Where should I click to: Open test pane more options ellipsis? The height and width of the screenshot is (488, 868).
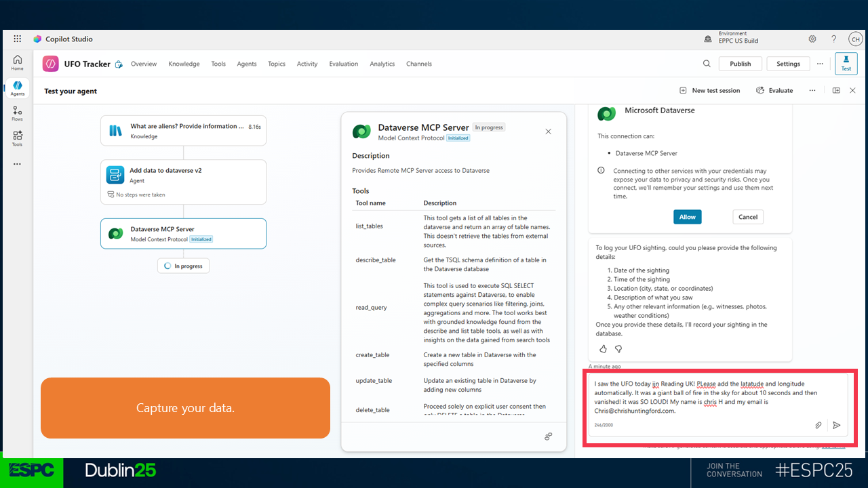click(812, 90)
